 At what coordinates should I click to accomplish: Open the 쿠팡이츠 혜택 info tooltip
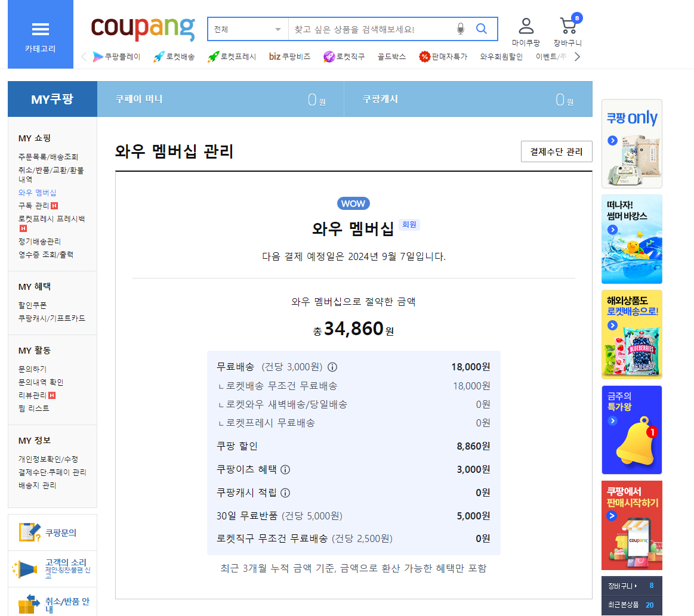point(286,469)
